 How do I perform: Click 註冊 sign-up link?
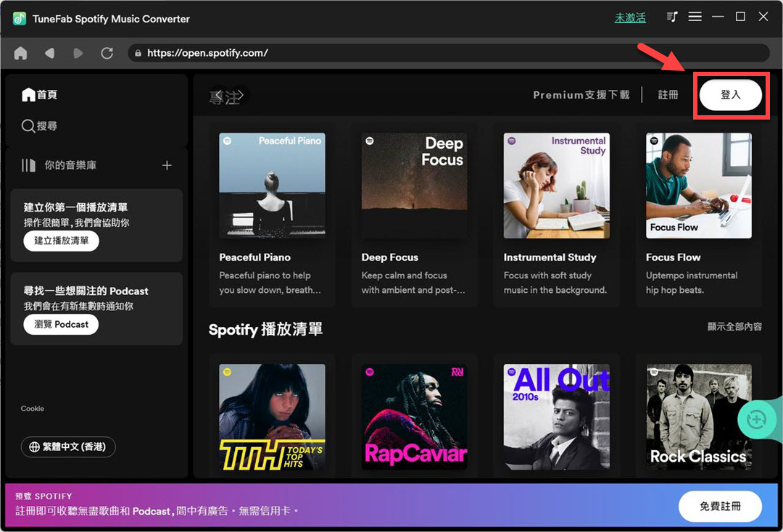click(x=668, y=95)
